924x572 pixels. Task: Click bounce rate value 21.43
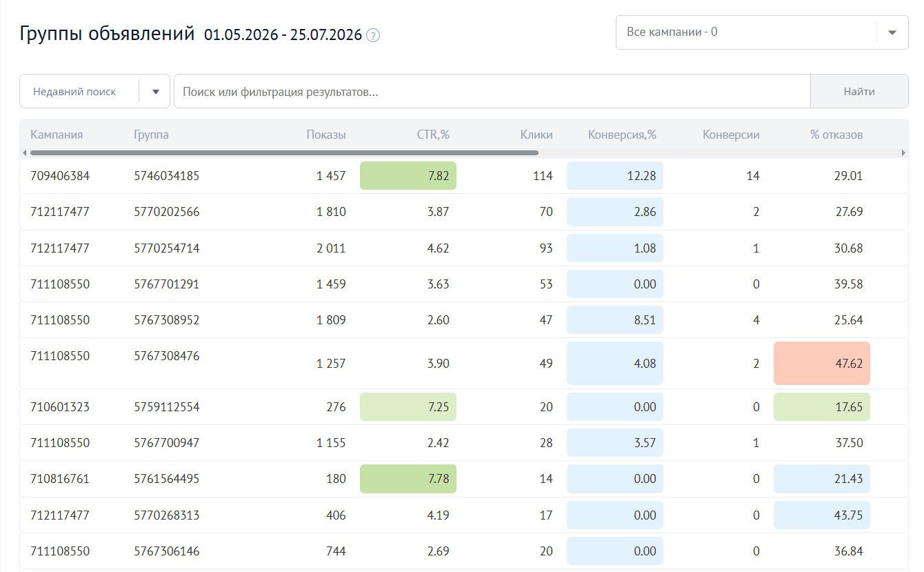pos(822,478)
